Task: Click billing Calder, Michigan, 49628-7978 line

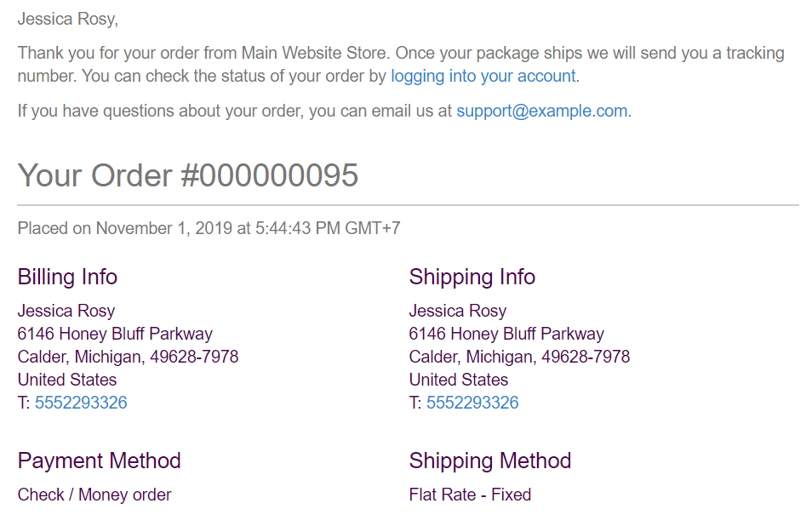Action: [x=128, y=357]
